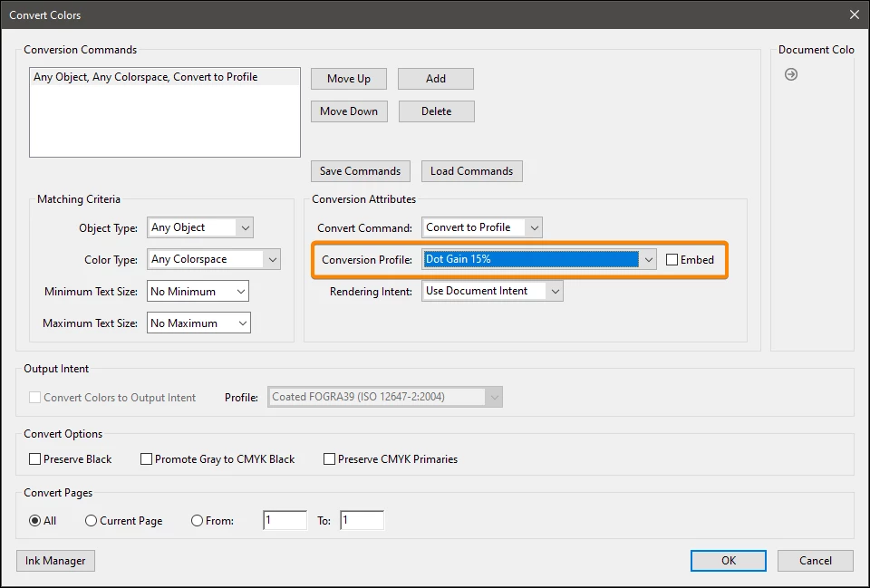This screenshot has height=588, width=870.
Task: Open the Minimum Text Size dropdown
Action: click(x=198, y=291)
